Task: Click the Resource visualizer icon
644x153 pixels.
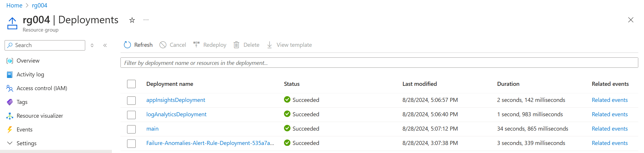Action: pos(10,116)
